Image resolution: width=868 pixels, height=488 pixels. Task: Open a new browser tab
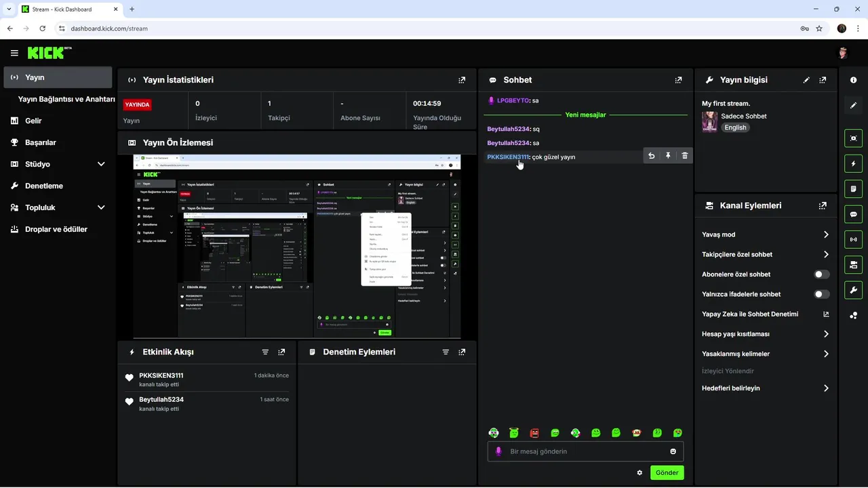(x=132, y=9)
